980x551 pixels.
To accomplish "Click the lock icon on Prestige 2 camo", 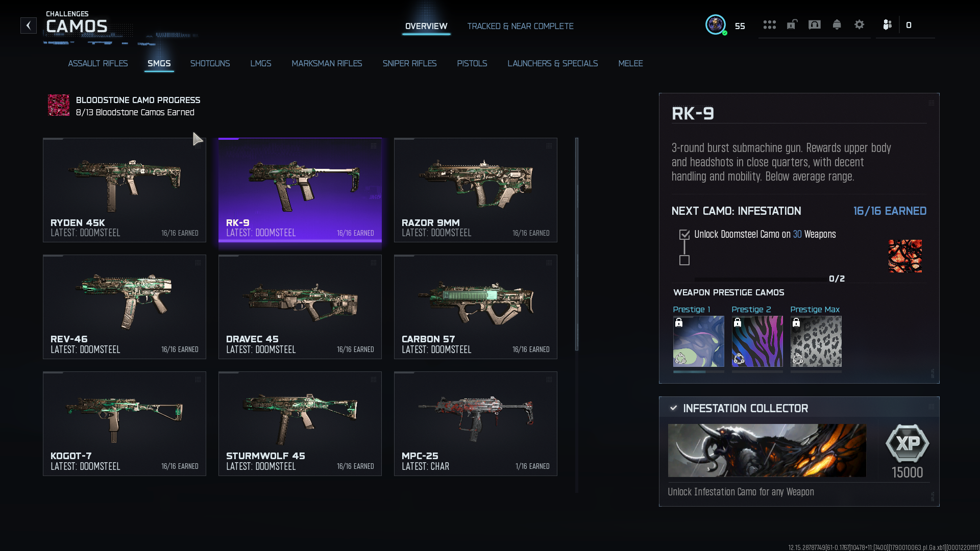I will pos(738,322).
